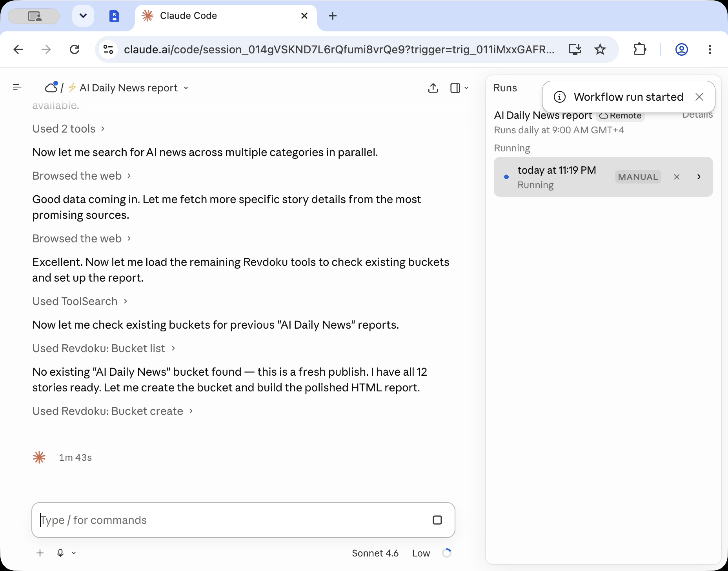Click the AI Daily News report run title

point(543,115)
